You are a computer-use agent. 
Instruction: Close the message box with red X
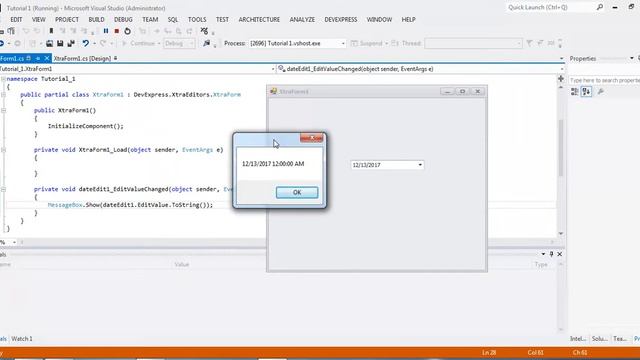(311, 138)
